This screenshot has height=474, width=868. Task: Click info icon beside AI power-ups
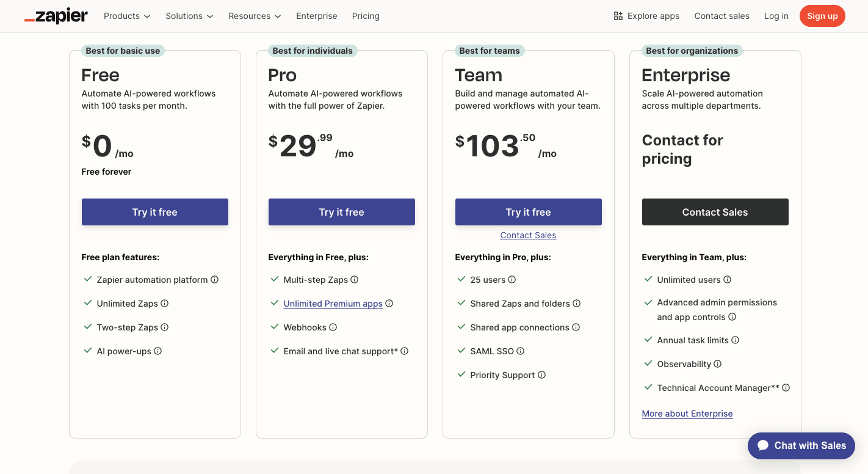tap(158, 351)
